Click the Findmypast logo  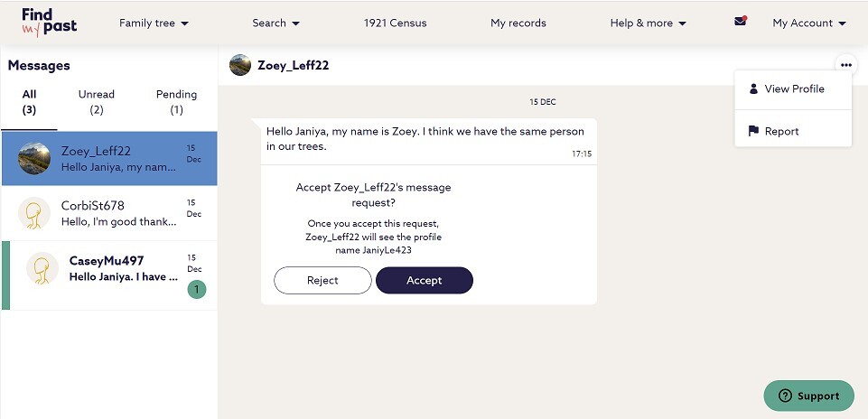pyautogui.click(x=49, y=23)
